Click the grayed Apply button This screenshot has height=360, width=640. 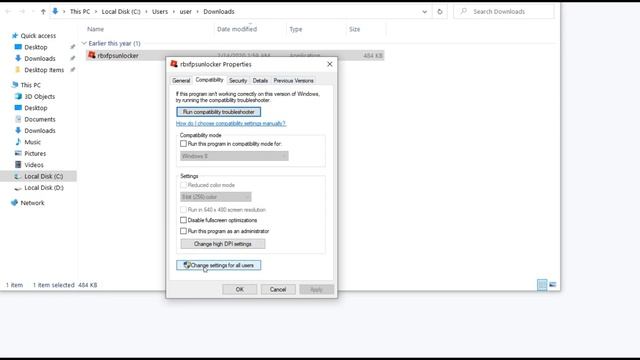point(316,289)
